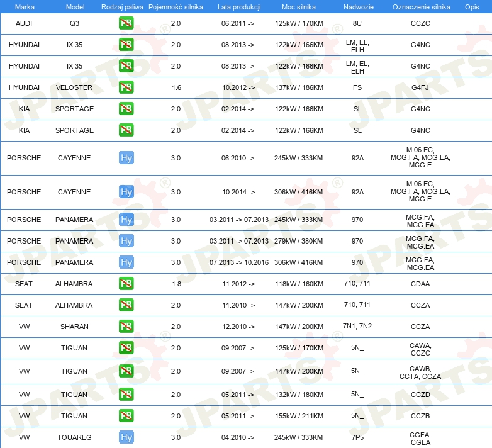Select the TOUAREG model cell
492x448 pixels.
coord(74,437)
